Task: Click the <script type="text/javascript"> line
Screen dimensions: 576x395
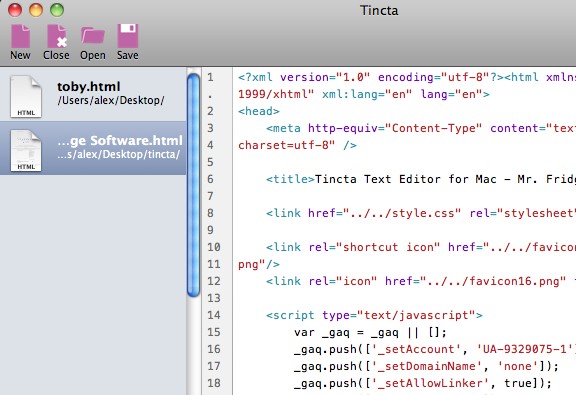Action: [374, 315]
